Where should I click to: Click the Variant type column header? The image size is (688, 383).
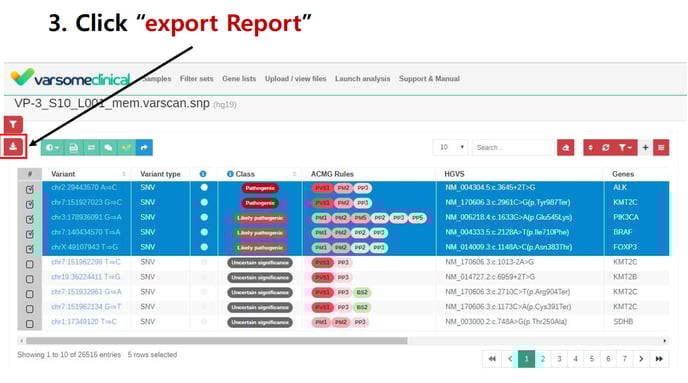(160, 174)
